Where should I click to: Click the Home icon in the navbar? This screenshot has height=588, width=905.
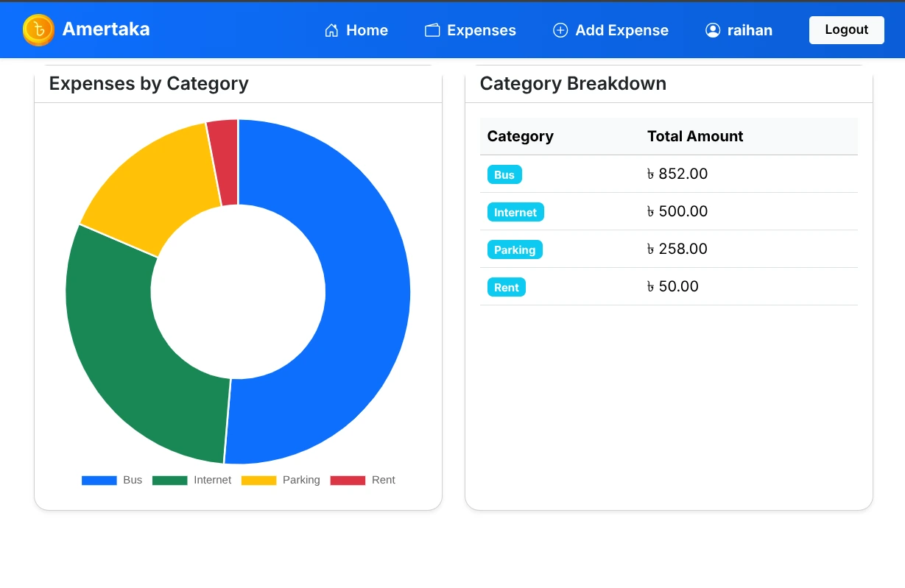(x=331, y=30)
